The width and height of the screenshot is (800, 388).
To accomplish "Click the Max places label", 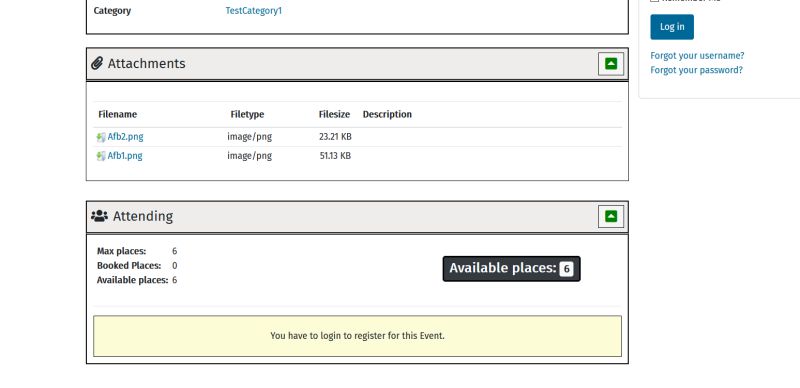I will coord(121,251).
